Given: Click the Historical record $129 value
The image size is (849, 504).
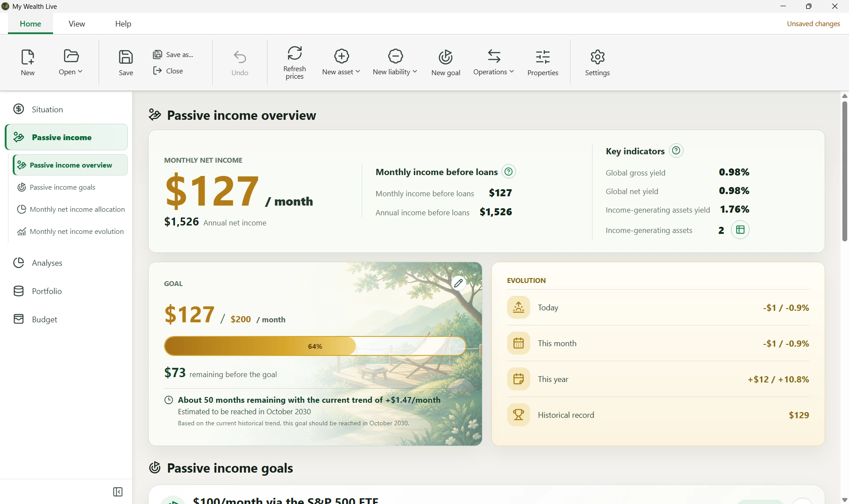Looking at the screenshot, I should click(799, 415).
